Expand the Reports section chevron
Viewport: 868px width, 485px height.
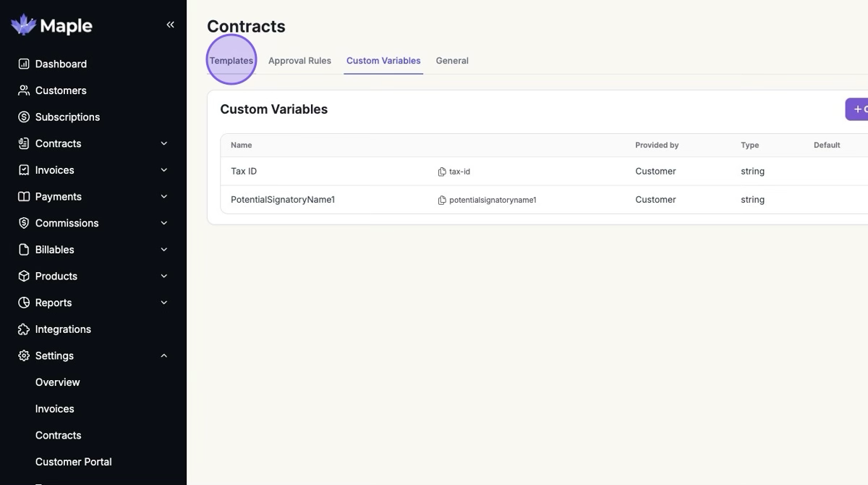click(x=164, y=303)
